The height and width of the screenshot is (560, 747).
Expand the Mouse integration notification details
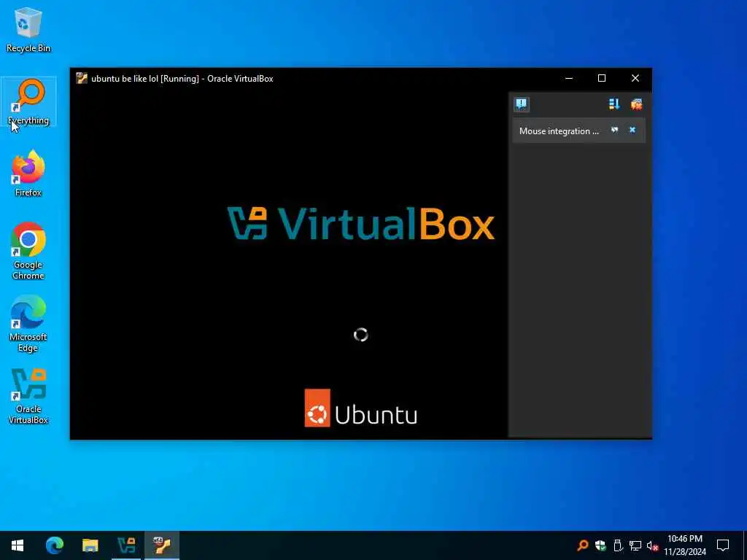pos(614,130)
